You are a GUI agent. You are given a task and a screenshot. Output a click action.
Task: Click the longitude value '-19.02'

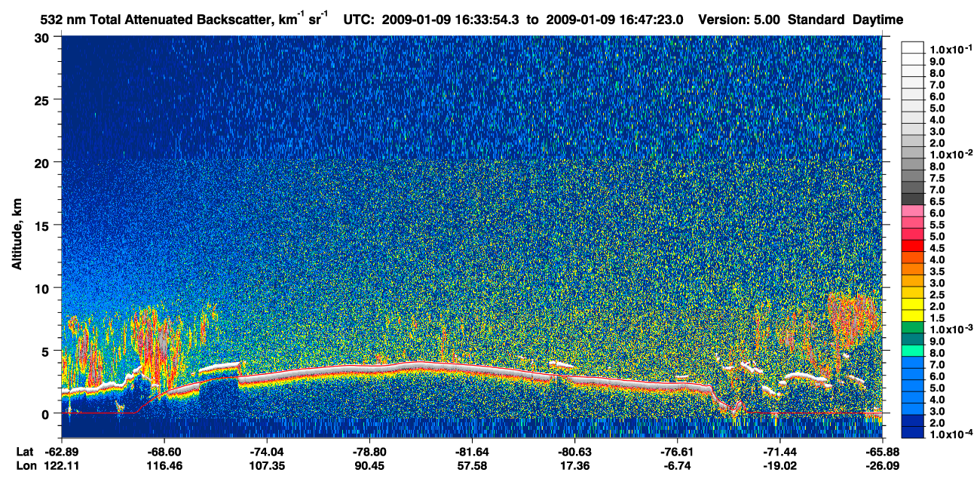[779, 465]
